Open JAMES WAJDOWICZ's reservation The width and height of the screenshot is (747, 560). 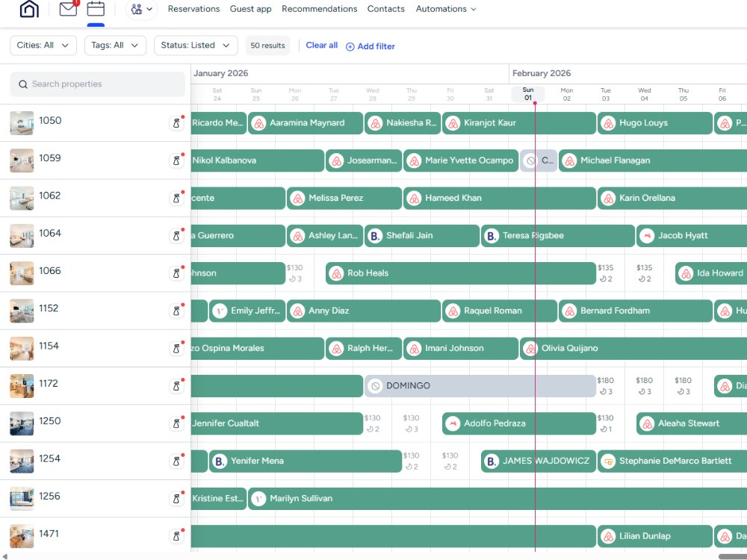[x=539, y=461]
